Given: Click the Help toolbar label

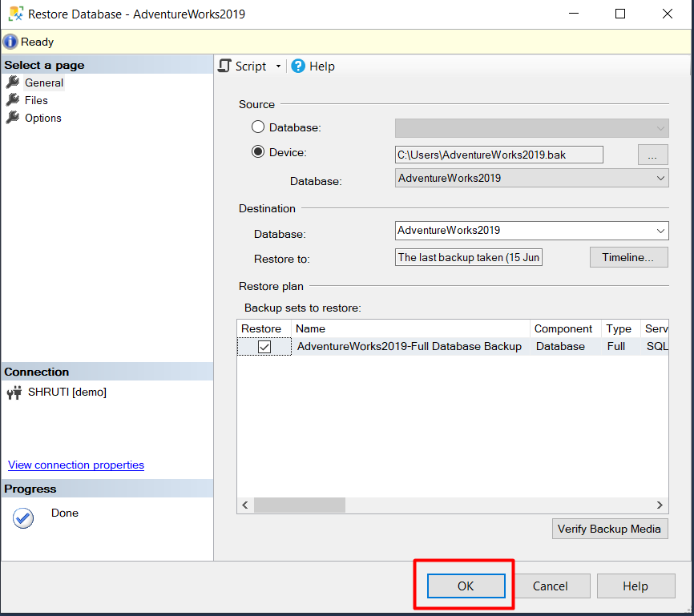Looking at the screenshot, I should point(322,66).
